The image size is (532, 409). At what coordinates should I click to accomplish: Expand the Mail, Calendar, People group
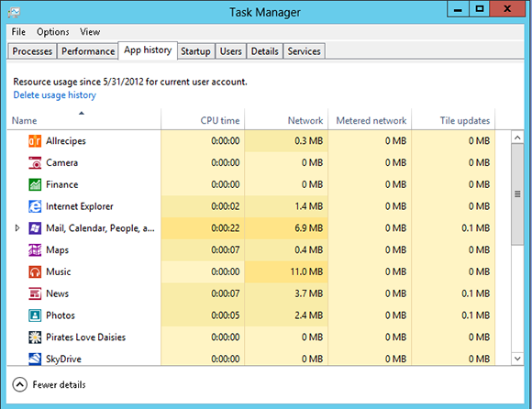tap(17, 228)
